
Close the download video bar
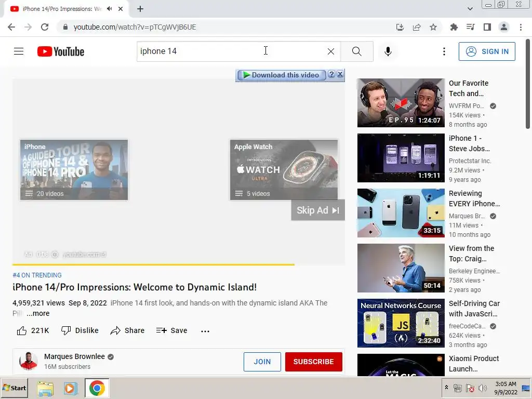(340, 74)
